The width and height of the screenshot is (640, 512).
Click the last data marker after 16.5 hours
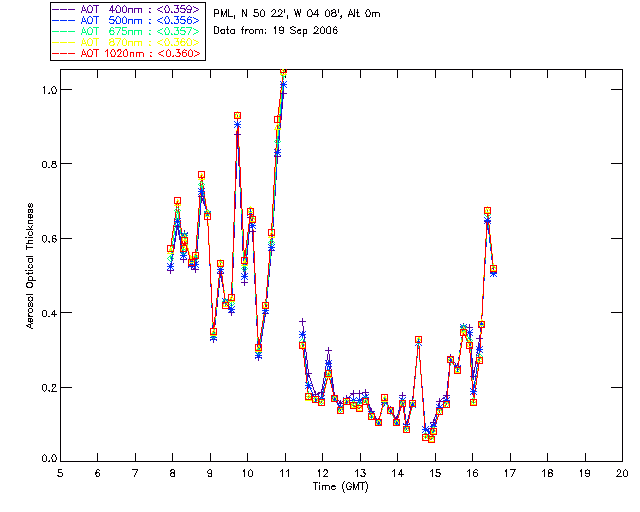tap(493, 269)
